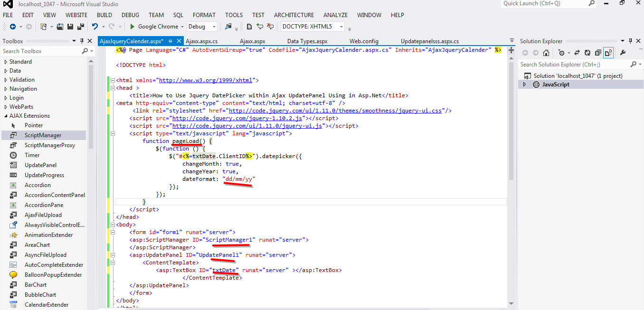Toggle Show All Files in Solution Explorer
This screenshot has height=310, width=644.
coord(609,53)
